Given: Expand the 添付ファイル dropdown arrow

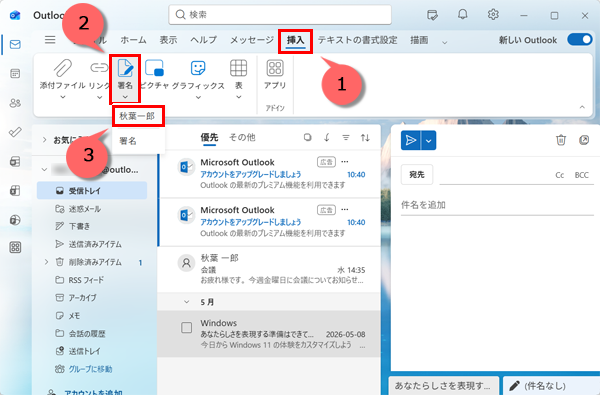Looking at the screenshot, I should point(63,98).
